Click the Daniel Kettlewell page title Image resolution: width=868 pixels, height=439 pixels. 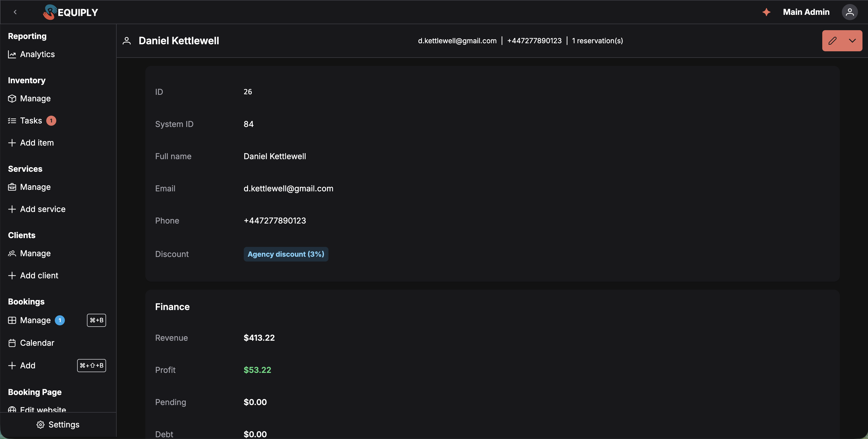179,41
